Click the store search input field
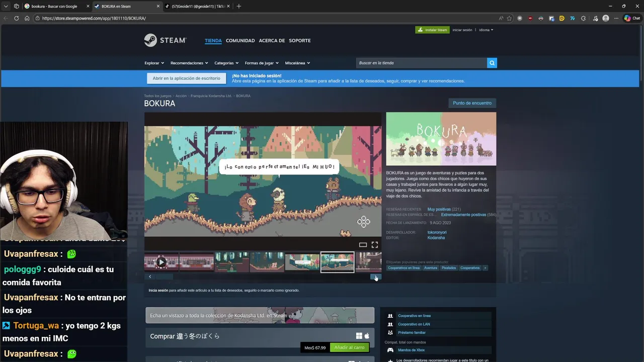 pos(421,63)
